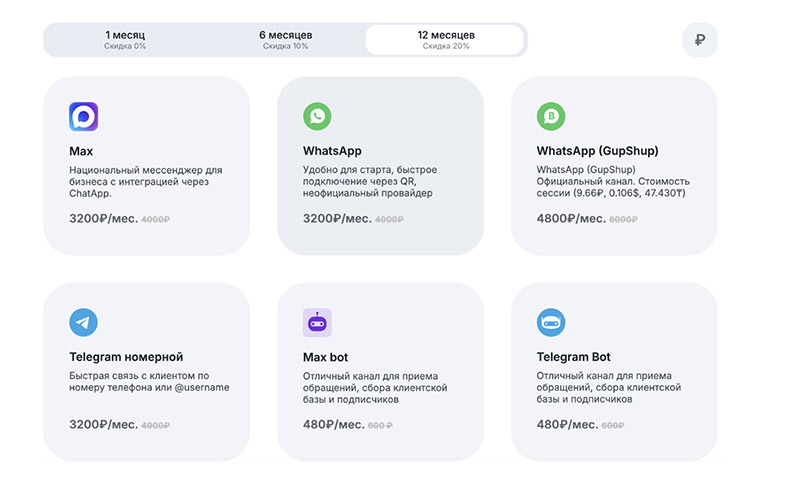Image resolution: width=800 pixels, height=485 pixels.
Task: Pick the Max bot card title
Action: click(x=329, y=357)
